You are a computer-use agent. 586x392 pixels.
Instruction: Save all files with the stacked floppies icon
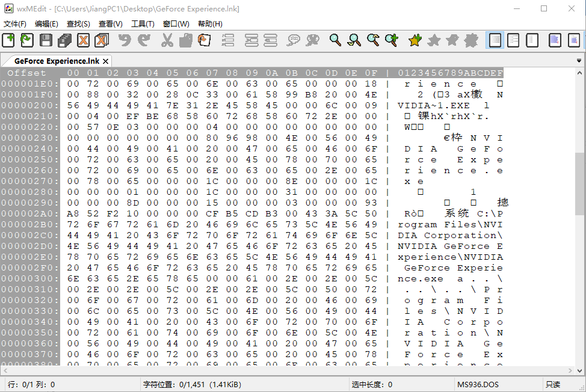64,40
